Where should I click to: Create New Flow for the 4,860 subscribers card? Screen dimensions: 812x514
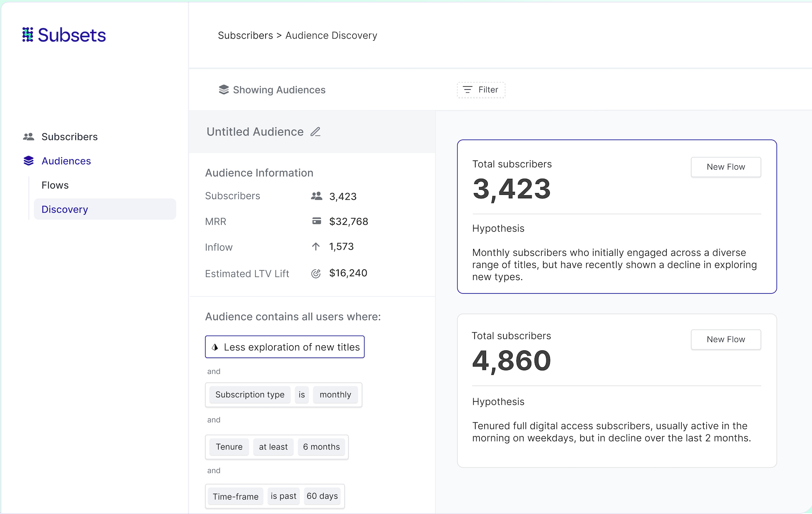pyautogui.click(x=726, y=339)
